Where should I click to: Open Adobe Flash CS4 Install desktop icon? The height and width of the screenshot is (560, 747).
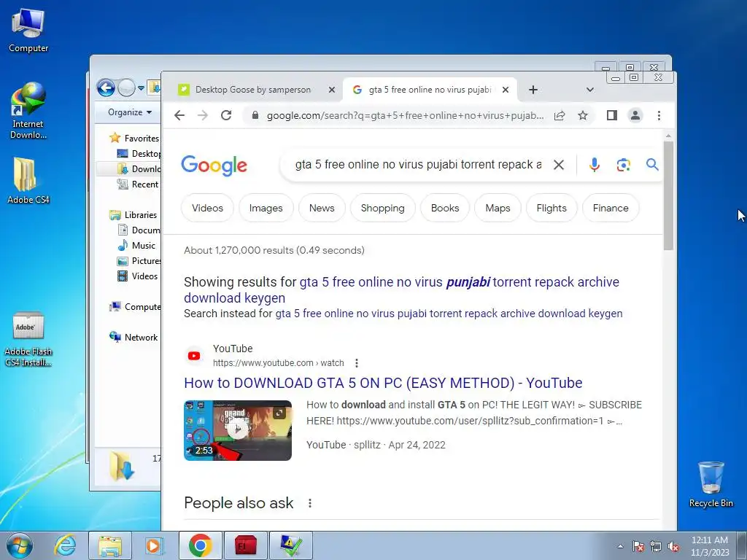28,340
